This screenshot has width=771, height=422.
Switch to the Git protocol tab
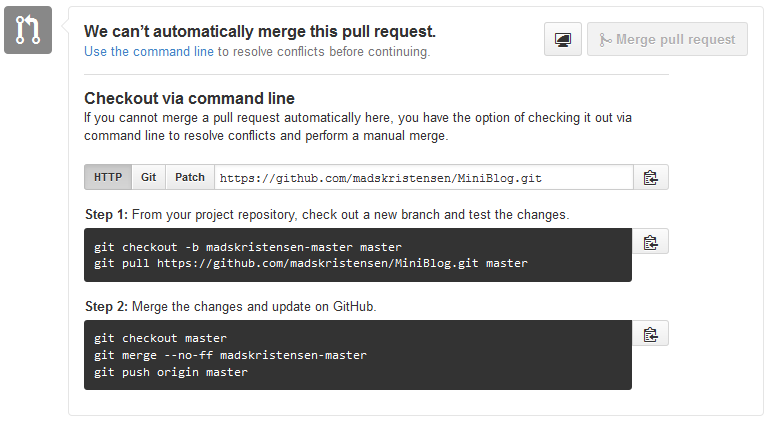148,178
